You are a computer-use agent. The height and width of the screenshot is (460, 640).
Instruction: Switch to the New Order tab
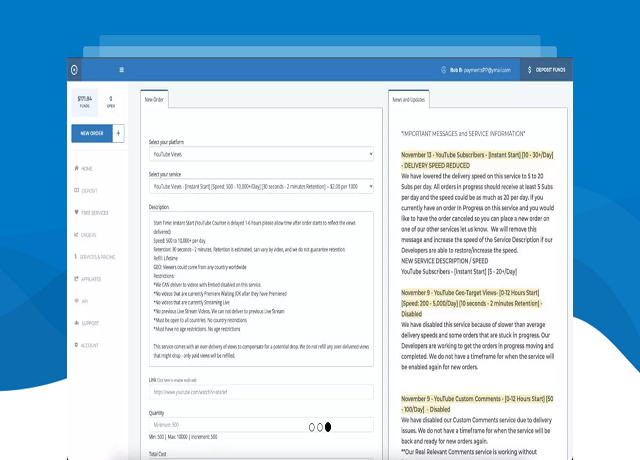[x=154, y=100]
